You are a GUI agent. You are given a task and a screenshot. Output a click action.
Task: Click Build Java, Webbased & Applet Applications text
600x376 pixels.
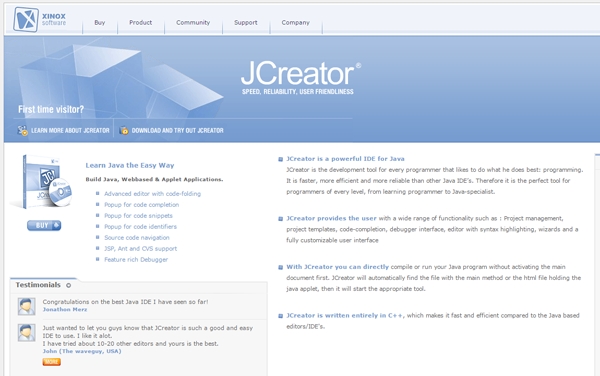[x=154, y=179]
